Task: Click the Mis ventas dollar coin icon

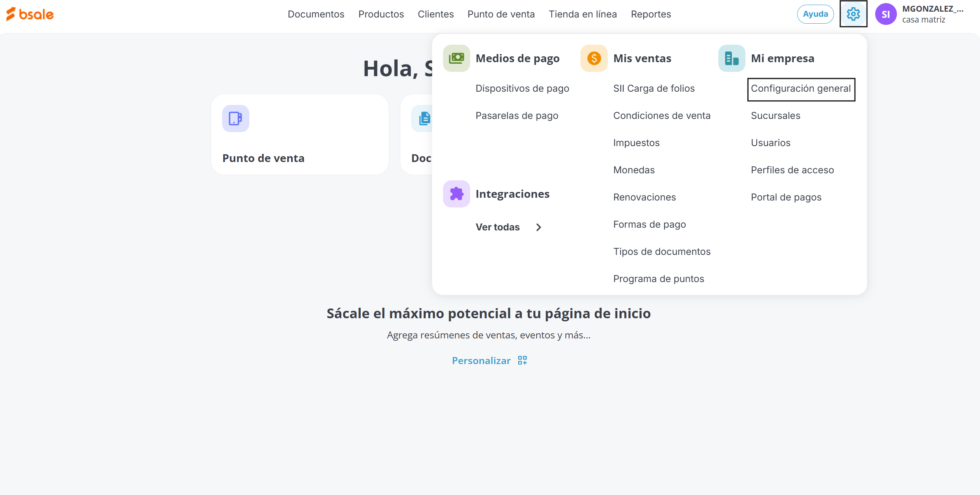Action: click(x=594, y=58)
